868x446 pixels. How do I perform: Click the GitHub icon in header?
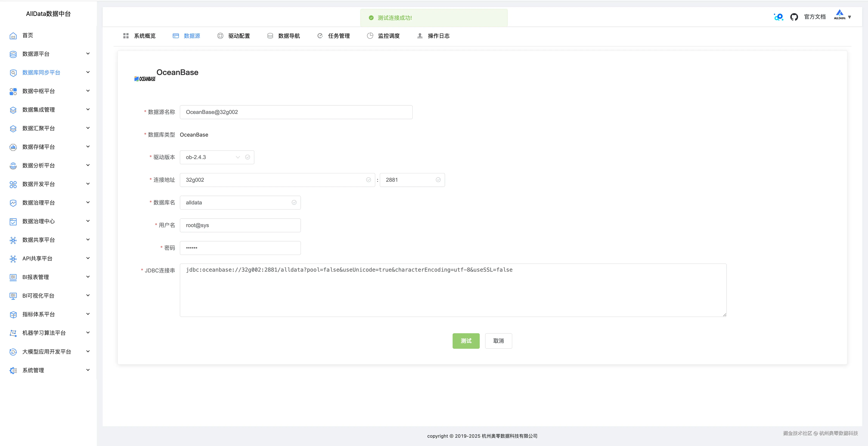point(794,17)
